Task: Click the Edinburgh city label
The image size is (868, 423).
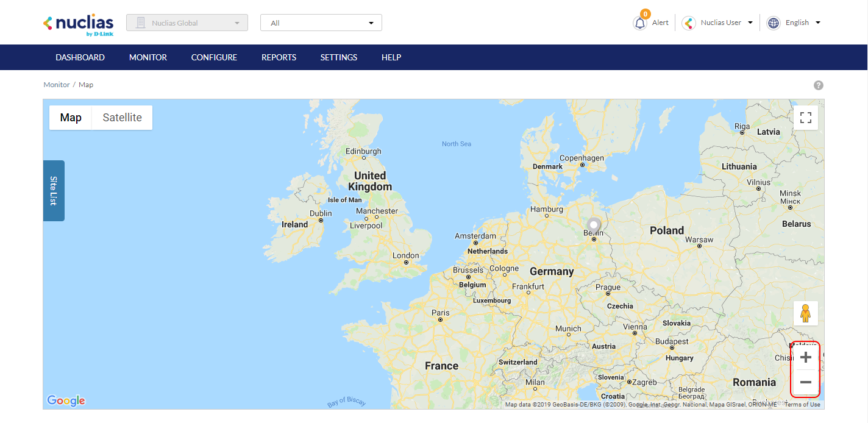Action: point(363,151)
